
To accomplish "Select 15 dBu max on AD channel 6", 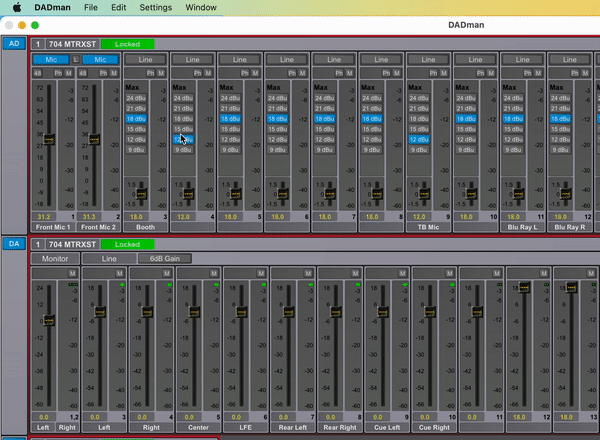I will (277, 129).
